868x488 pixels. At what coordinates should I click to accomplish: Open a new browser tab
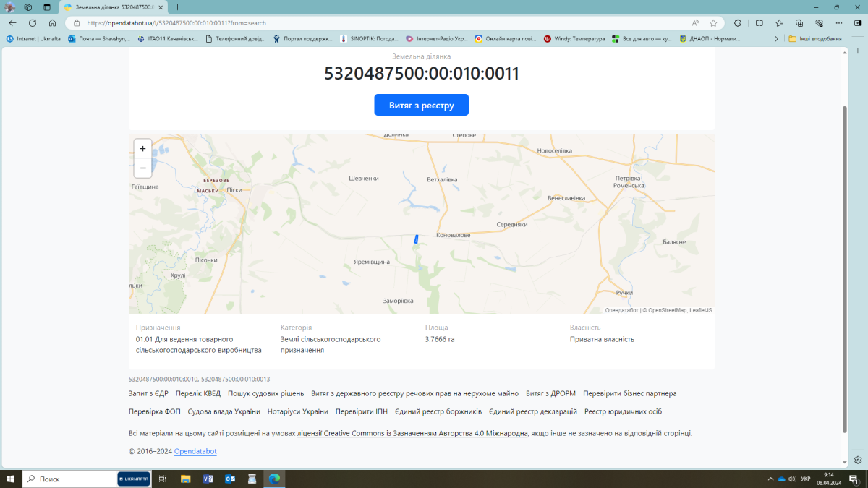[178, 7]
